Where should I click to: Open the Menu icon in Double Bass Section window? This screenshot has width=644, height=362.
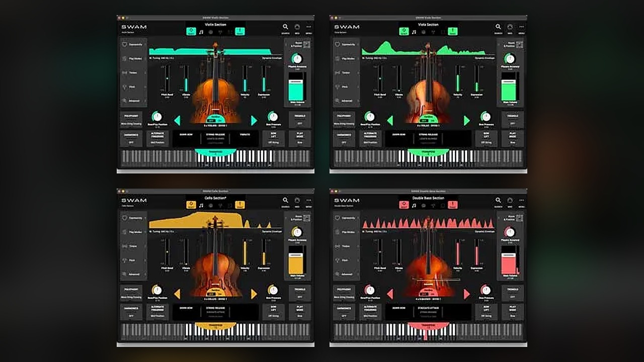pos(521,201)
